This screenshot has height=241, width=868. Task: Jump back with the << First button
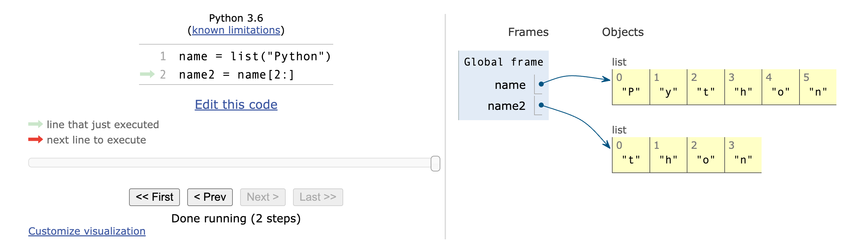154,197
